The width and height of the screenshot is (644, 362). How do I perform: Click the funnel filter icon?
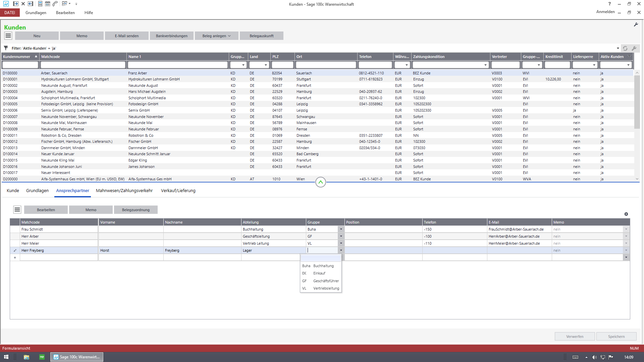pyautogui.click(x=6, y=48)
